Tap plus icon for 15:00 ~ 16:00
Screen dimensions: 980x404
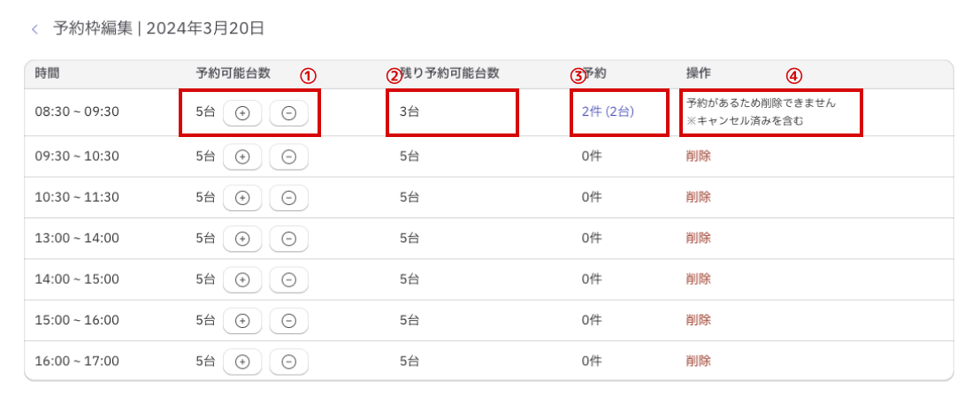[x=242, y=320]
